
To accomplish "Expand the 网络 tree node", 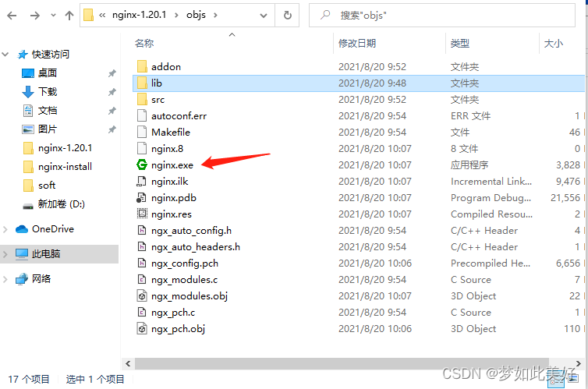I will 5,279.
